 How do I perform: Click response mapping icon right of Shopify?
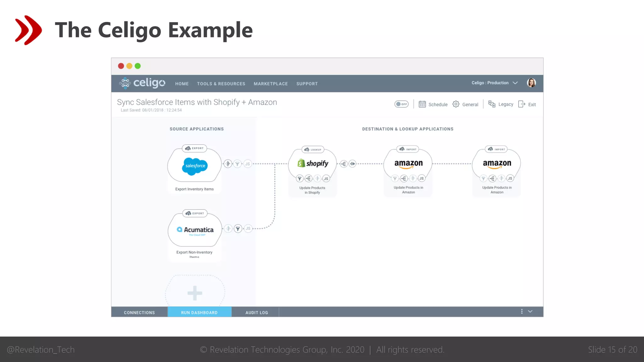tap(344, 164)
